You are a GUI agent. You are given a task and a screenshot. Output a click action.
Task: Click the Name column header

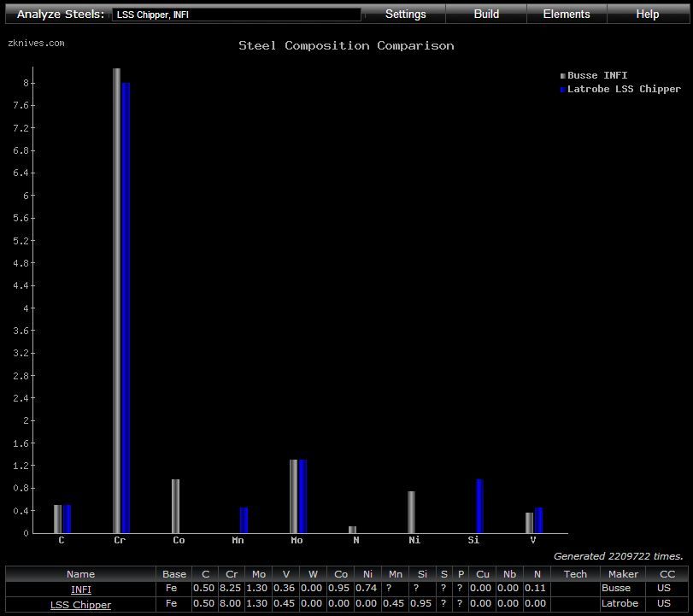(80, 574)
